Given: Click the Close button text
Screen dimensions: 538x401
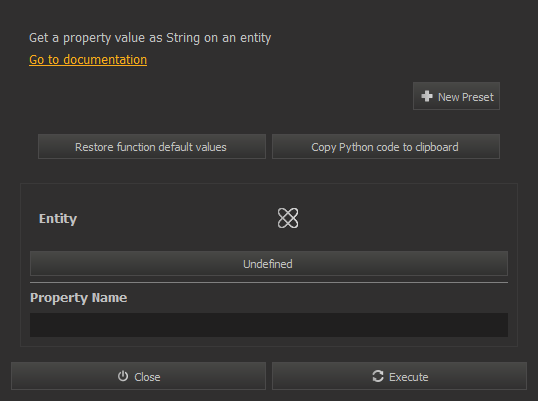Looking at the screenshot, I should pos(147,377).
